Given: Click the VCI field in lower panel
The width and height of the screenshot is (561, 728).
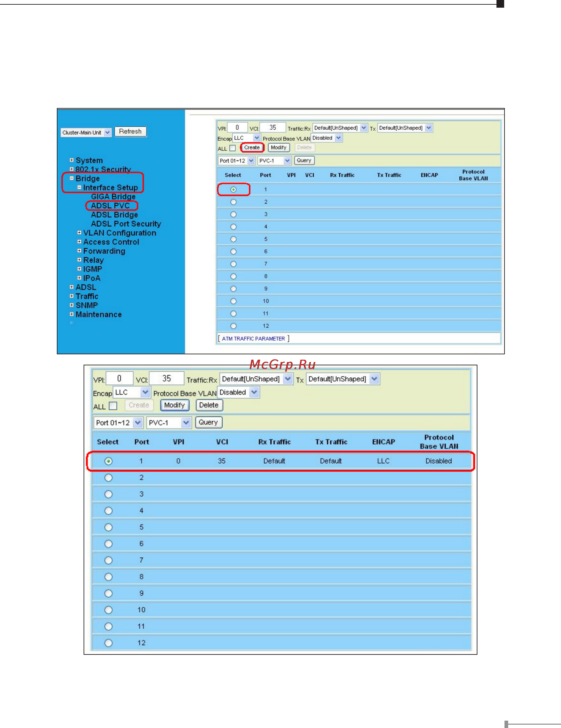Looking at the screenshot, I should (x=166, y=378).
